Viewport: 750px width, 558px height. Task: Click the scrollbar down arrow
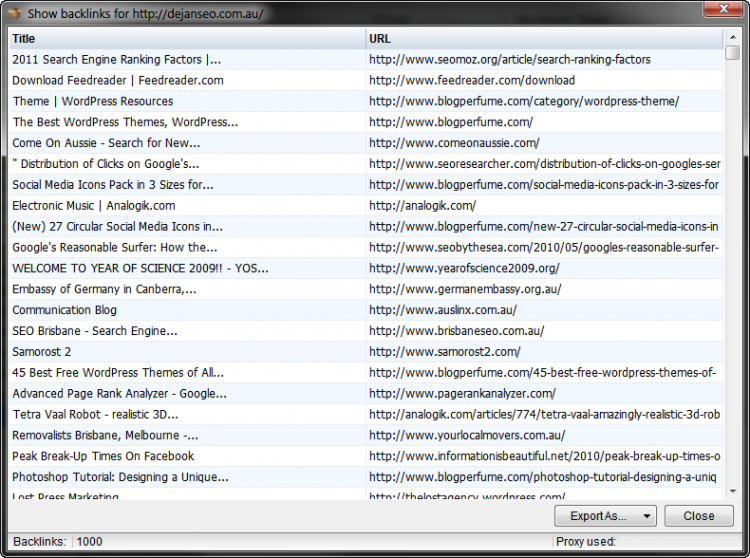[x=733, y=490]
